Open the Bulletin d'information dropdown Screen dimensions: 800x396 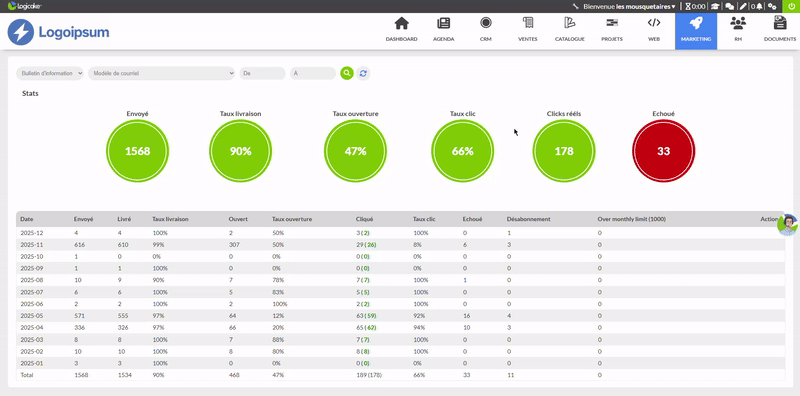(50, 73)
